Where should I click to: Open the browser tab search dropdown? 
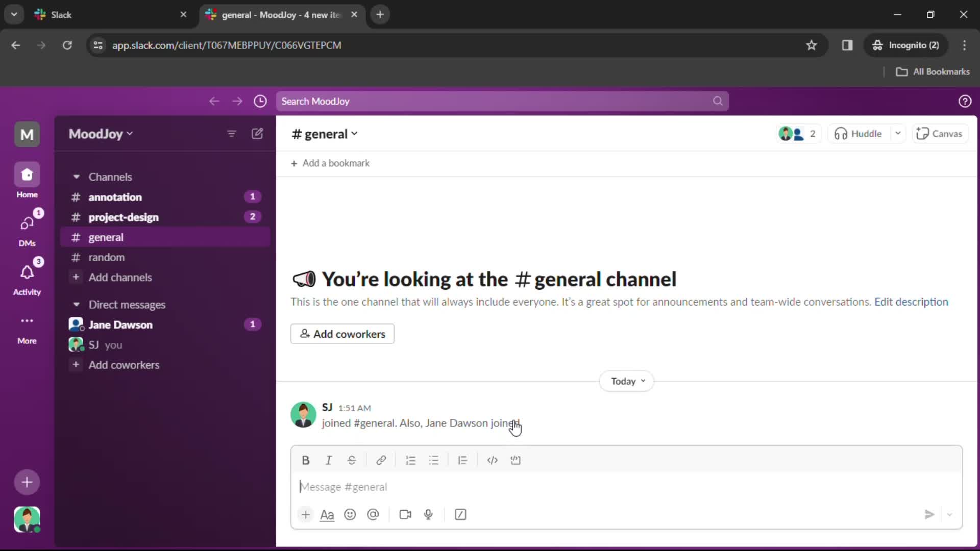pyautogui.click(x=14, y=14)
